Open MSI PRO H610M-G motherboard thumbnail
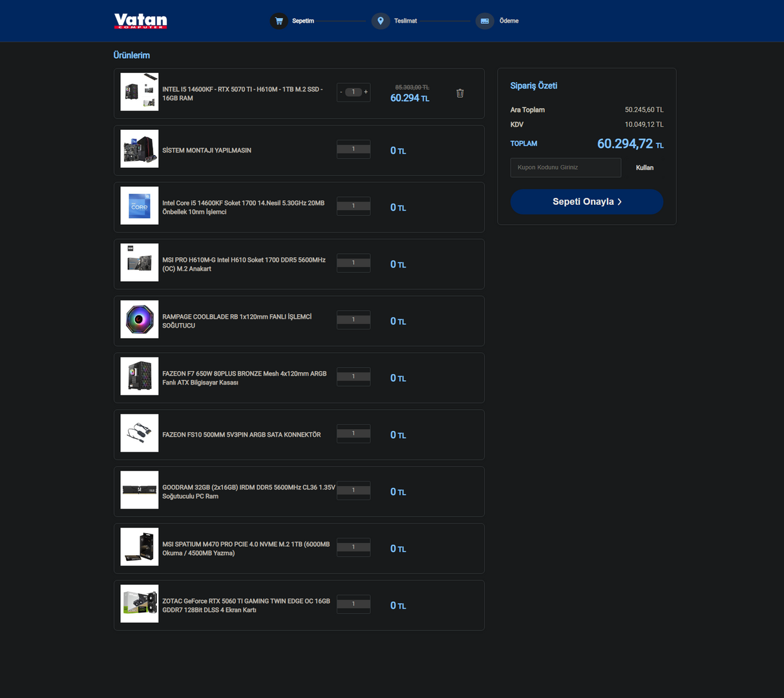This screenshot has width=784, height=698. point(140,262)
